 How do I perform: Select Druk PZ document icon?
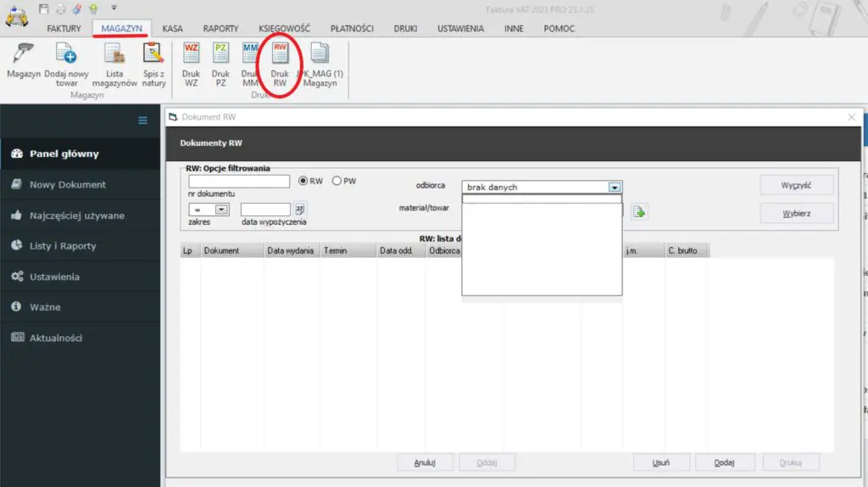220,55
